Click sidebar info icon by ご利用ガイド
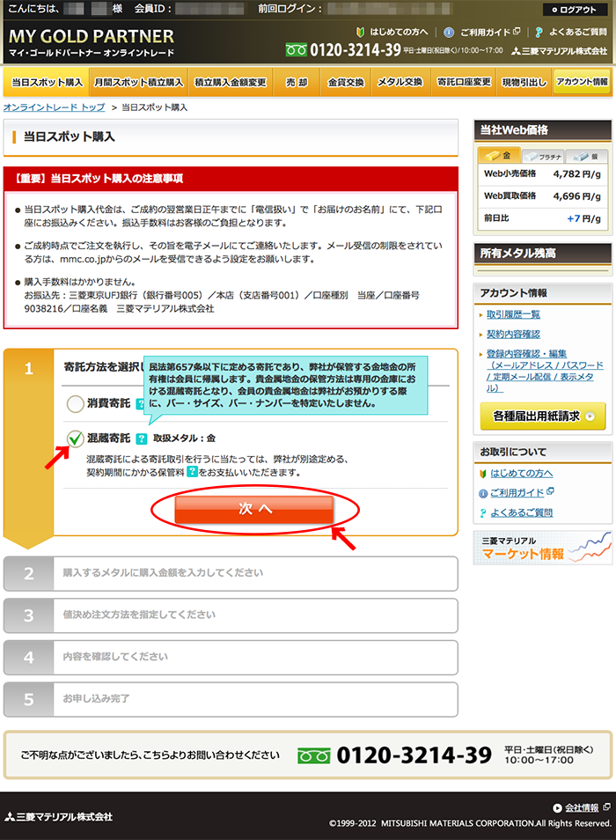The height and width of the screenshot is (840, 616). (483, 493)
